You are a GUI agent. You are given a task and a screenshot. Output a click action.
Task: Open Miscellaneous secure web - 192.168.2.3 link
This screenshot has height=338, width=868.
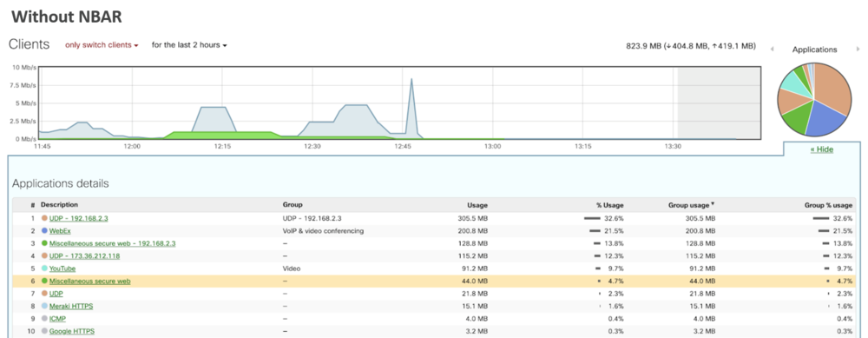click(x=112, y=243)
